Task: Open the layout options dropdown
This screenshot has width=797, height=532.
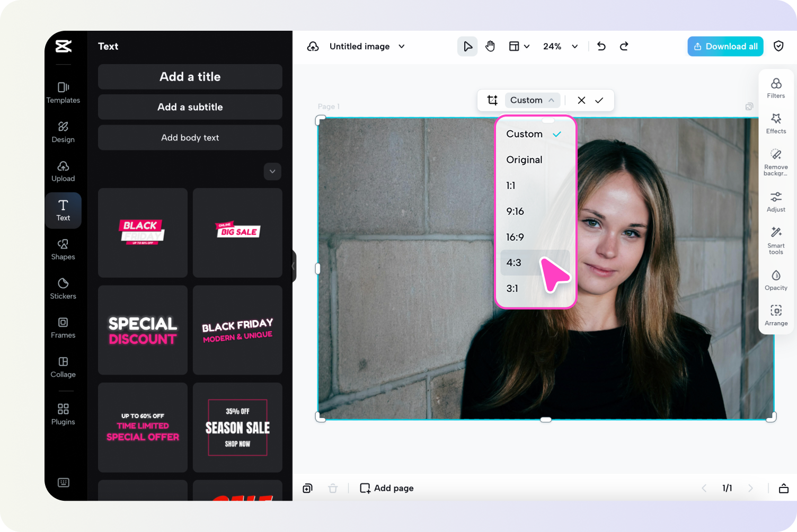Action: point(519,47)
